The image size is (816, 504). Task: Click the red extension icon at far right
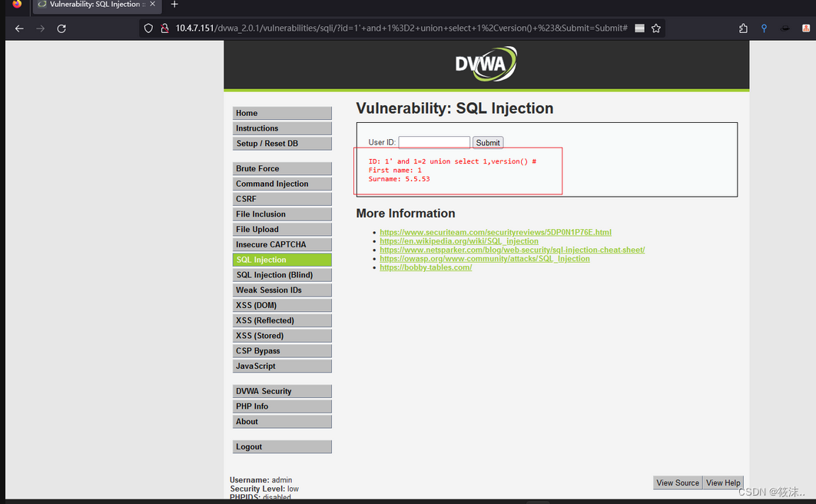click(x=806, y=28)
